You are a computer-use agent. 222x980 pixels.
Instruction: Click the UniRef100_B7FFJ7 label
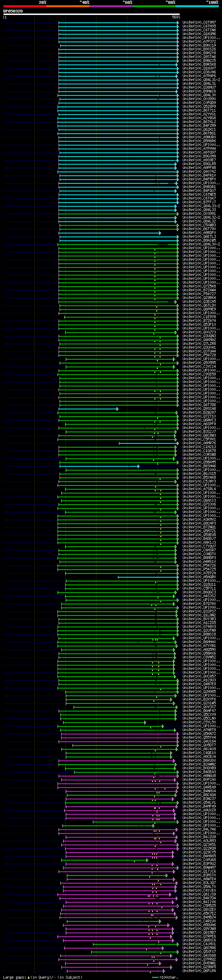tap(199, 202)
